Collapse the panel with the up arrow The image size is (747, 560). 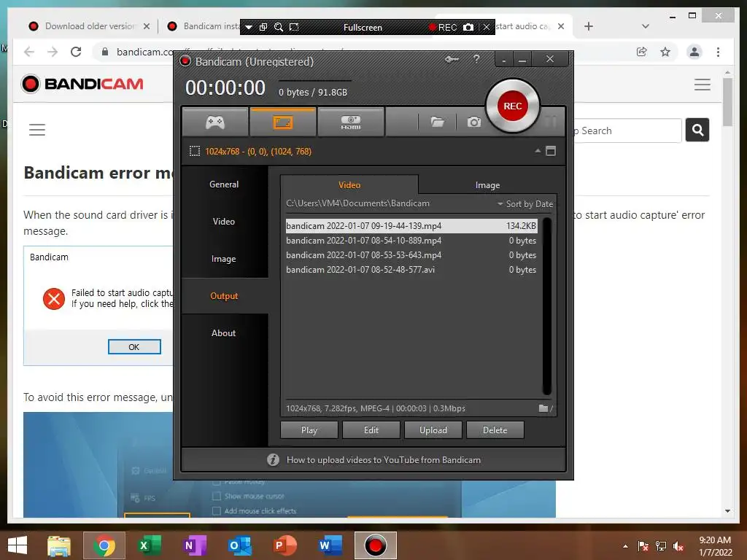(x=538, y=151)
